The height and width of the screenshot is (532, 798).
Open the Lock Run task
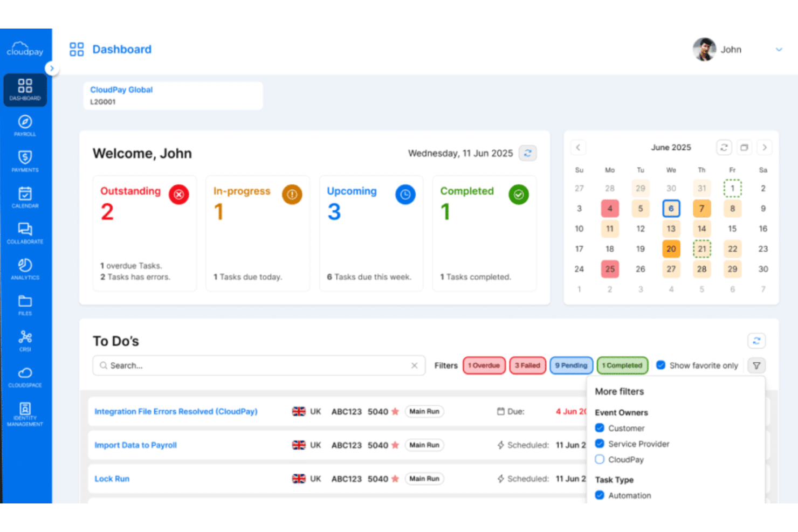112,479
